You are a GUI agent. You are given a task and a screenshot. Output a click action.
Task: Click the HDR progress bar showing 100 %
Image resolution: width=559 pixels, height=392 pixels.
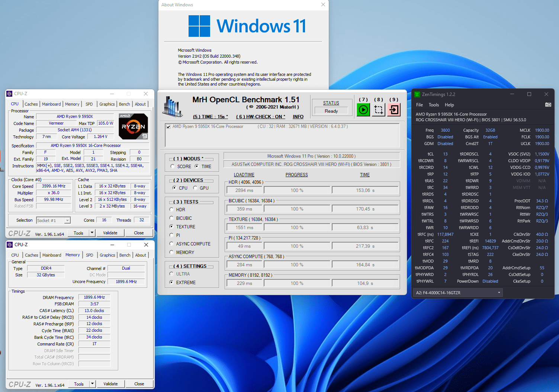[x=297, y=190]
